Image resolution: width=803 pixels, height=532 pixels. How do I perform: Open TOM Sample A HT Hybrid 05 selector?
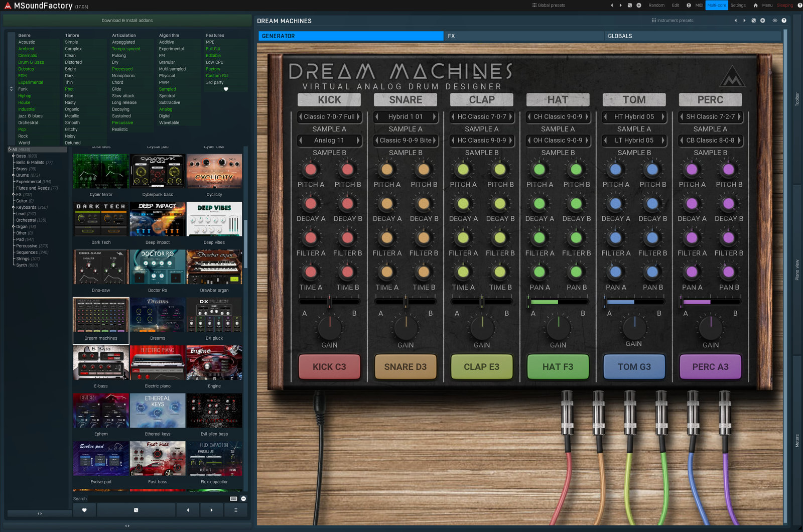point(634,116)
